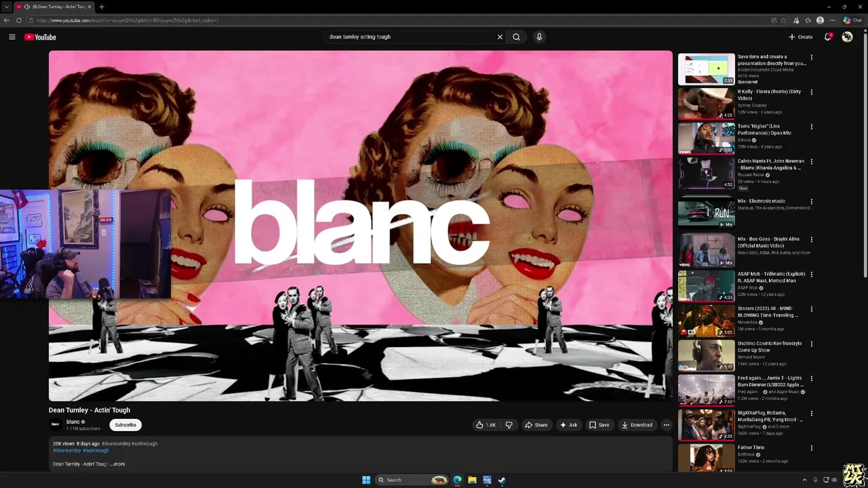868x488 pixels.
Task: Open browser tab list dropdown
Action: pos(6,7)
